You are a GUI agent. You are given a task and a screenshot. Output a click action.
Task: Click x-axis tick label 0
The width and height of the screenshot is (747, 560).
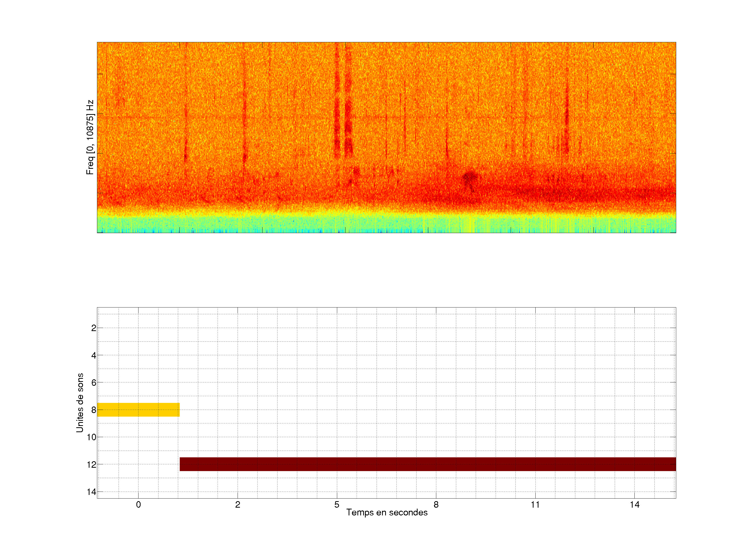(x=138, y=505)
